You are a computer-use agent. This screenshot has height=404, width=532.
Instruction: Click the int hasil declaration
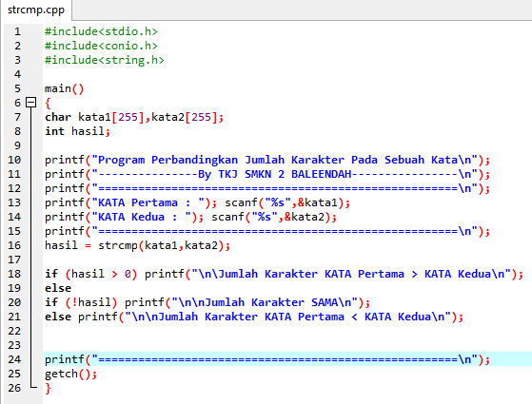coord(77,131)
